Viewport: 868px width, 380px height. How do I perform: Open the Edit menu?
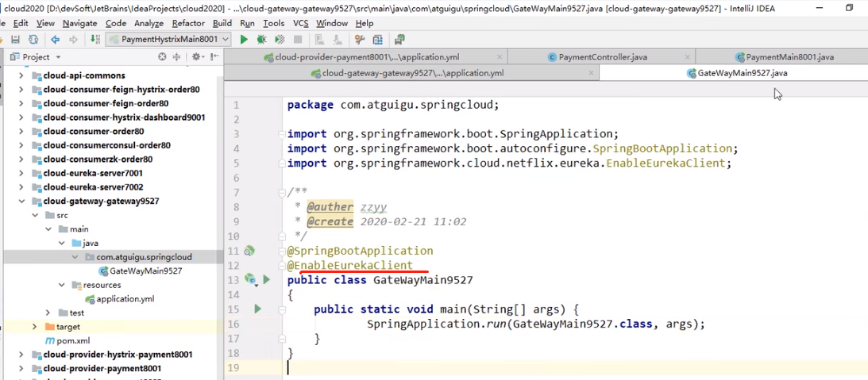[21, 23]
